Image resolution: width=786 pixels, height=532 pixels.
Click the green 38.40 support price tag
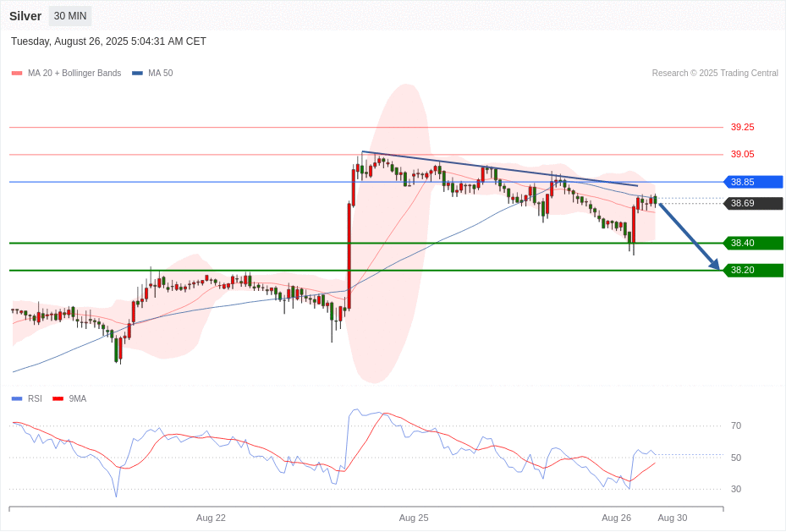pyautogui.click(x=753, y=243)
